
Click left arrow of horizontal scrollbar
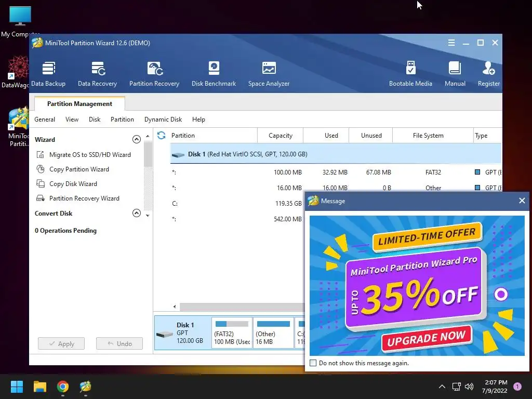pos(175,307)
